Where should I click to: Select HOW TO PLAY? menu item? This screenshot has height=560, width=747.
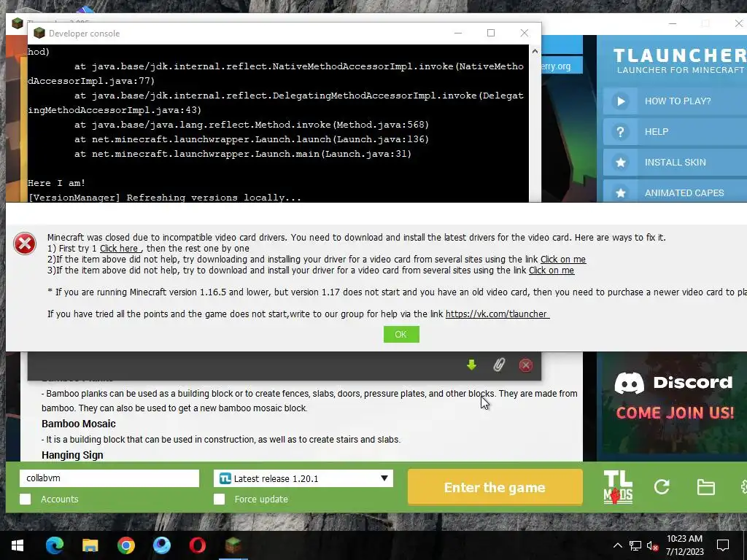[x=677, y=101]
